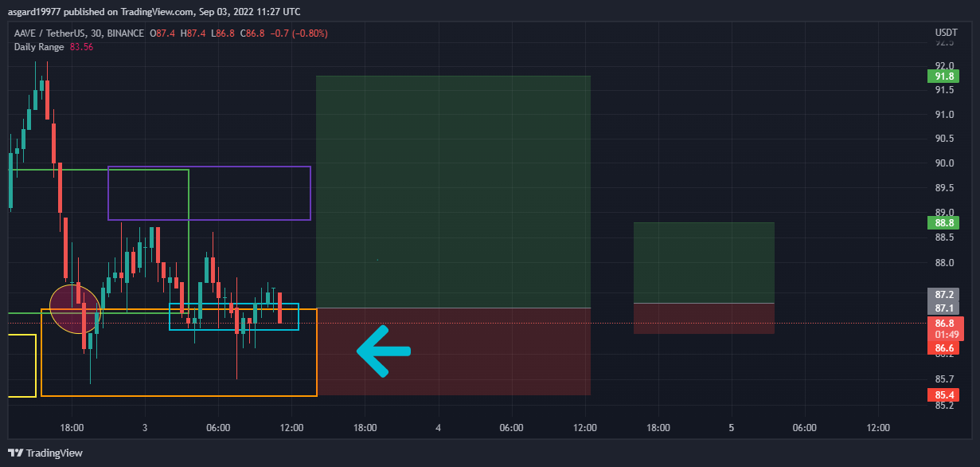980x467 pixels.
Task: Click the 90.5 price axis label
Action: (944, 139)
